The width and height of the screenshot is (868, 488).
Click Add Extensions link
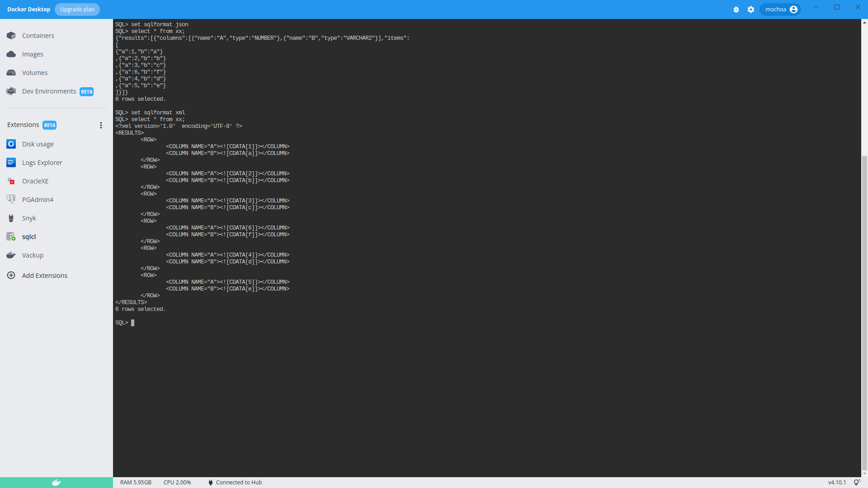44,276
